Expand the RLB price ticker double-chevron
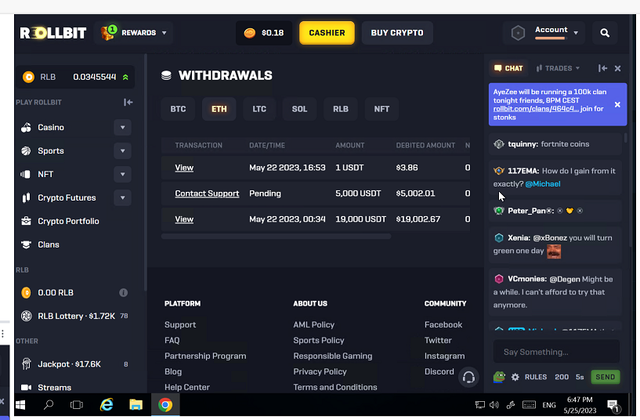 click(125, 77)
